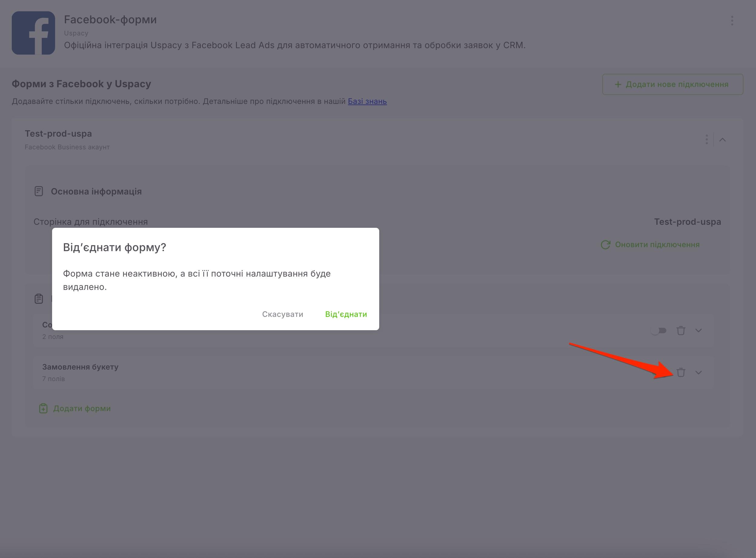Toggle the switch in the 2 поля form row
Viewport: 756px width, 558px height.
(658, 330)
